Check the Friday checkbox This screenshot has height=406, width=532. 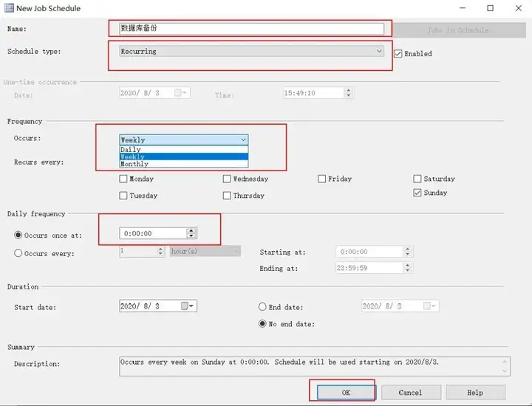click(322, 179)
